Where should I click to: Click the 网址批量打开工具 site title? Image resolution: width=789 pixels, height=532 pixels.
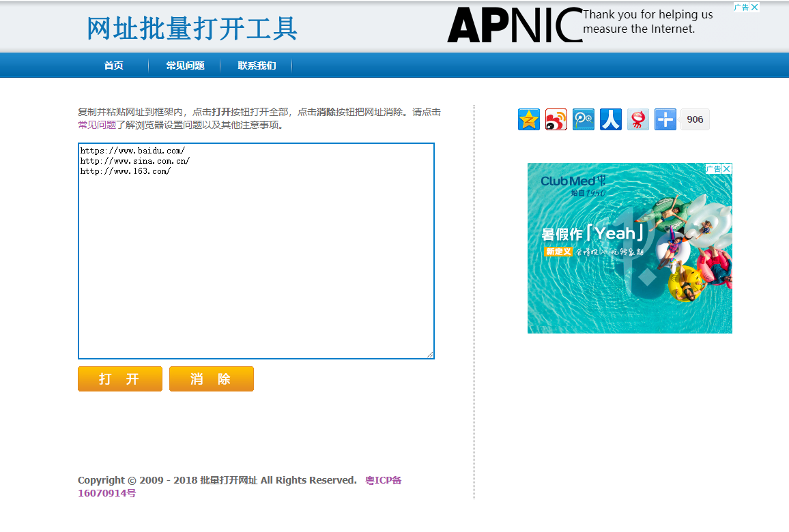click(x=192, y=28)
